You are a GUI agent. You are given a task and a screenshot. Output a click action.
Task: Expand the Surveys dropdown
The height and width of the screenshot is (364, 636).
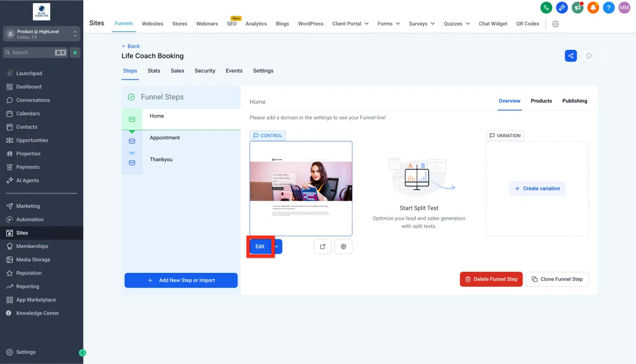pos(422,24)
